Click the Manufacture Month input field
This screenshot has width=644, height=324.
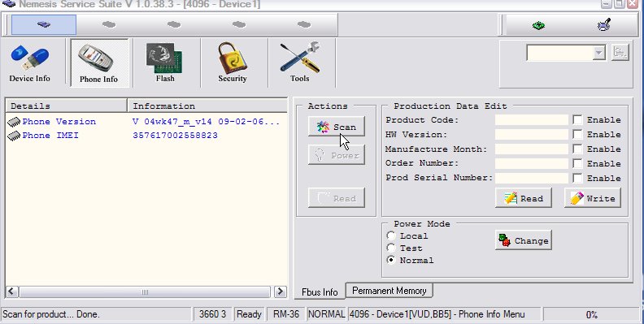[x=532, y=149]
